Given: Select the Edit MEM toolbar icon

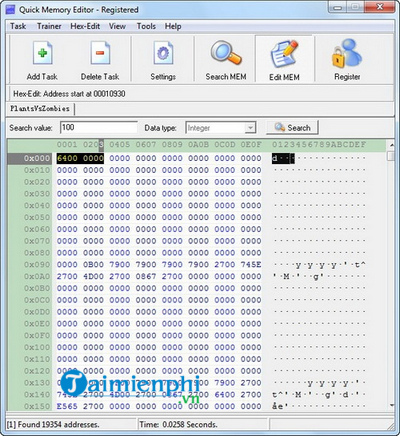Looking at the screenshot, I should tap(284, 53).
